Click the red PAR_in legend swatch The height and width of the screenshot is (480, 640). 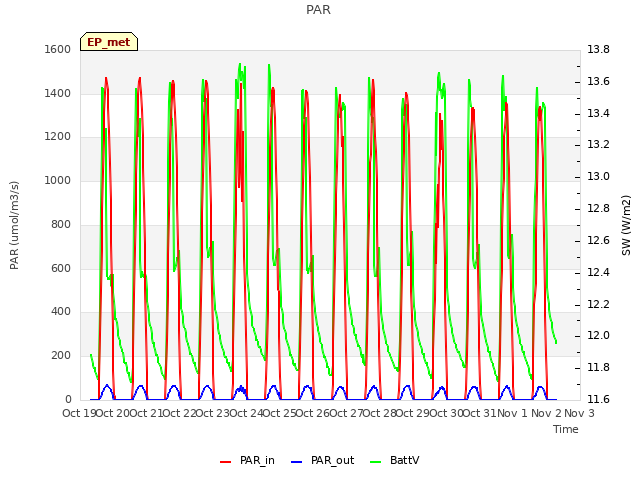tap(226, 461)
